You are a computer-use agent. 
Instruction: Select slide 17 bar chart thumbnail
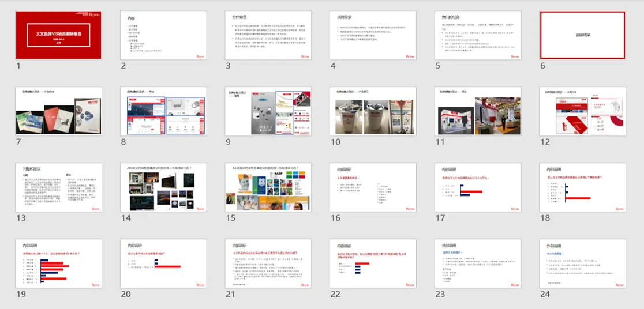coord(478,187)
